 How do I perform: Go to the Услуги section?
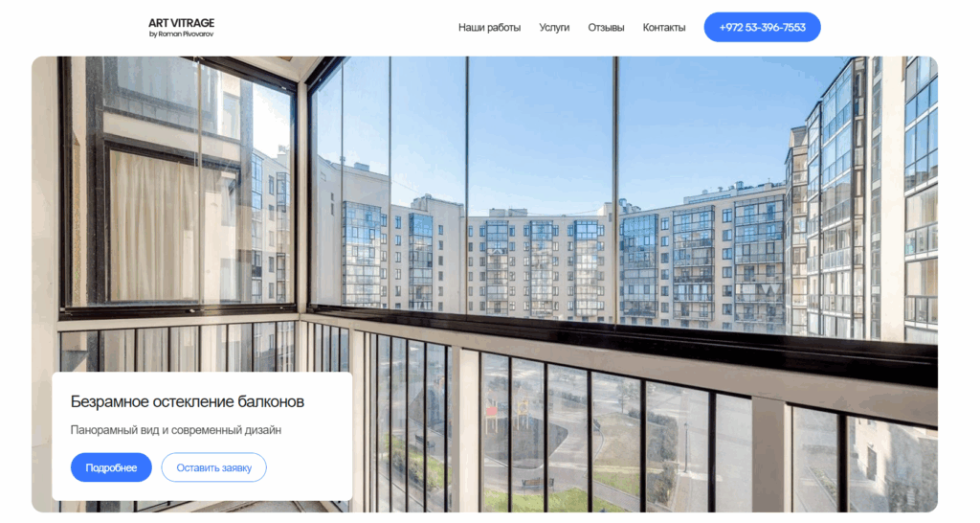coord(554,28)
